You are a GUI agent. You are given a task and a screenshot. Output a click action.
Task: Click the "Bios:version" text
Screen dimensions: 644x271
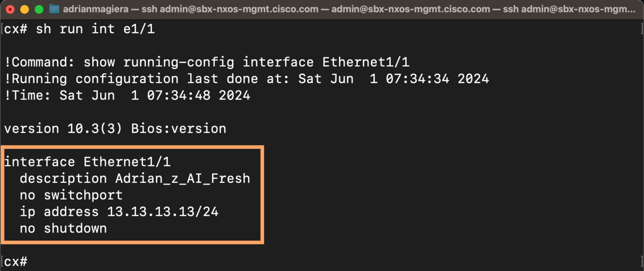point(178,129)
